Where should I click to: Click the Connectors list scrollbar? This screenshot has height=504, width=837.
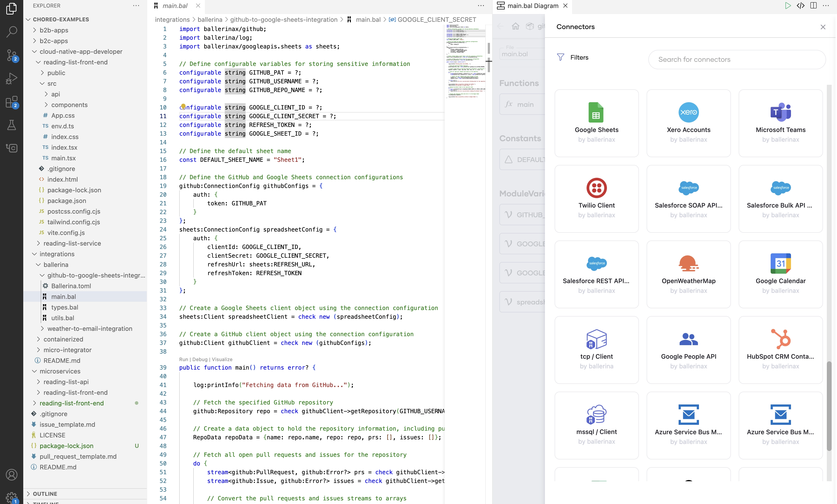tap(829, 406)
